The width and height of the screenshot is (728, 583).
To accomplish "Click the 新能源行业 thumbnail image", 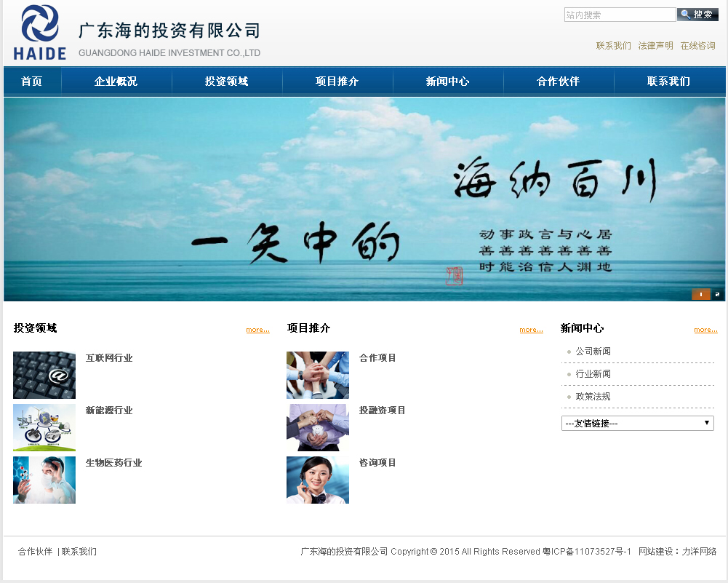I will [x=44, y=428].
